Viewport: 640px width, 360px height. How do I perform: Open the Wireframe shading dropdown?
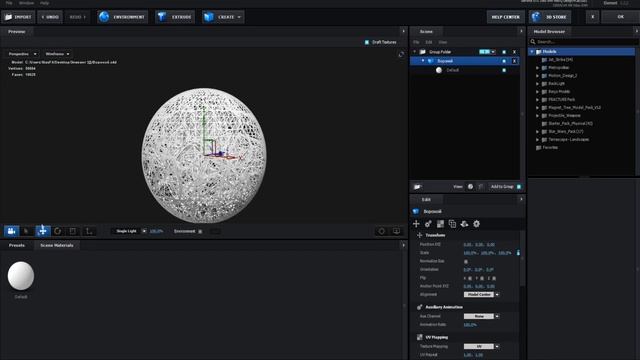(x=57, y=54)
